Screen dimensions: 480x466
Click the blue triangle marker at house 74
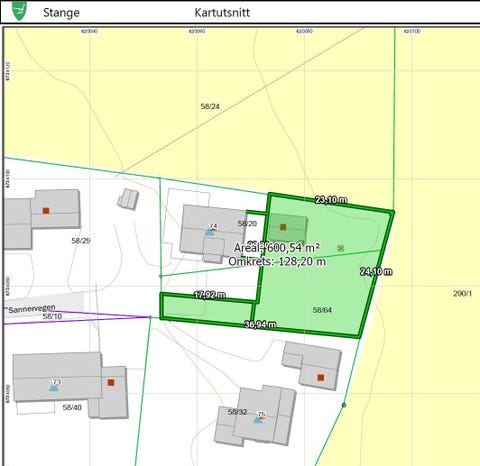pyautogui.click(x=209, y=232)
